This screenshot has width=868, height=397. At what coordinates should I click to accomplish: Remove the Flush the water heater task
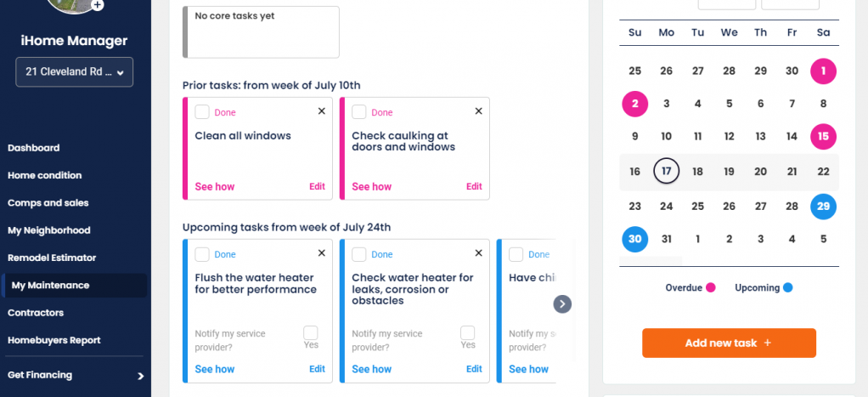(x=322, y=253)
